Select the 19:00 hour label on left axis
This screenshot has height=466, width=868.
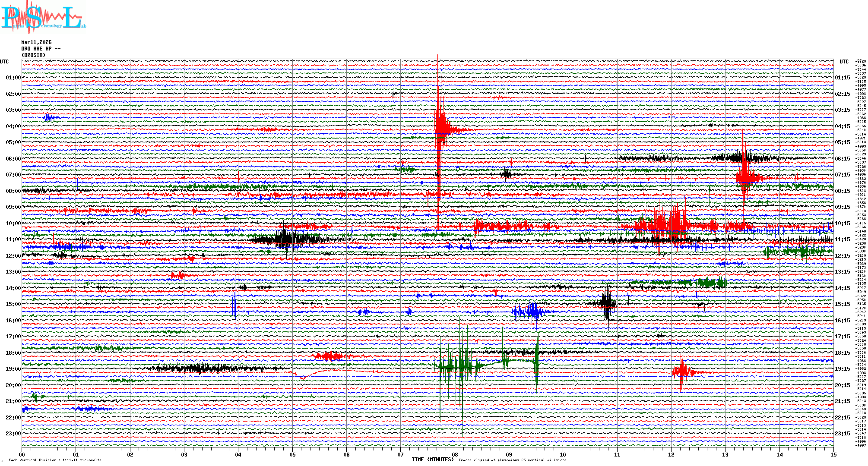(x=13, y=369)
